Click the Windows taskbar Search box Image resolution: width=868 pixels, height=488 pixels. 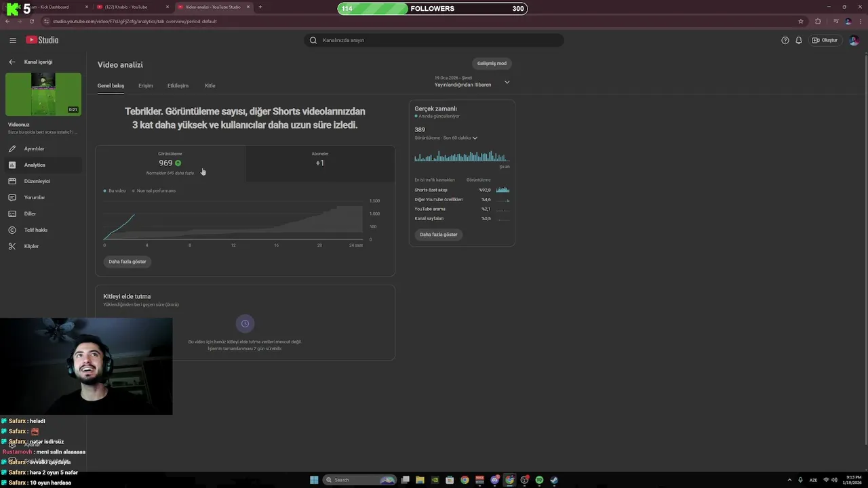tap(360, 480)
